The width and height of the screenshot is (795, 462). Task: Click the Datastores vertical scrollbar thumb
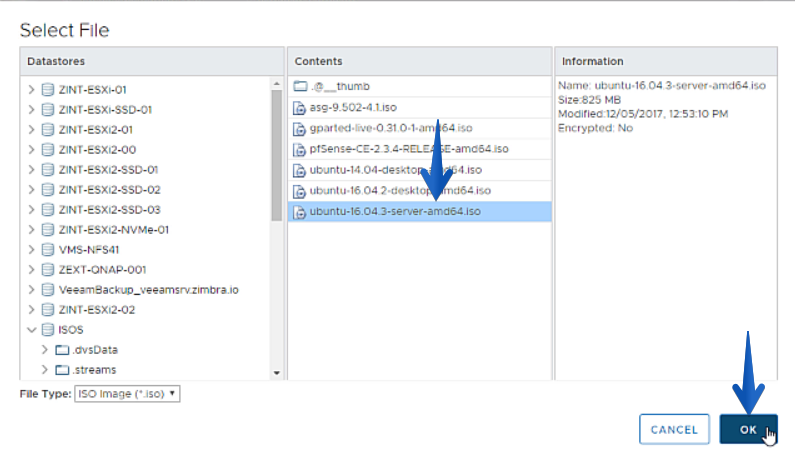pos(276,156)
